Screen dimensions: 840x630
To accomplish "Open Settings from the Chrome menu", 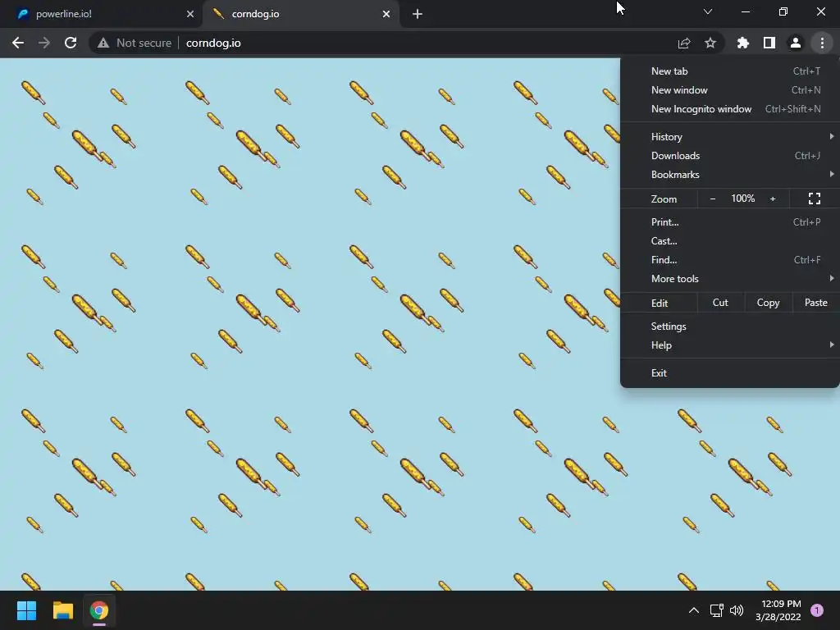I will pyautogui.click(x=729, y=326).
